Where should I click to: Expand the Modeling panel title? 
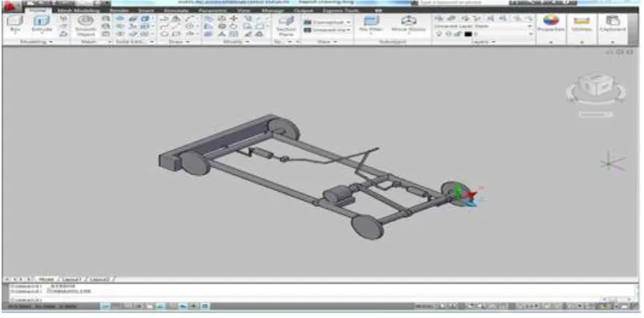[36, 42]
